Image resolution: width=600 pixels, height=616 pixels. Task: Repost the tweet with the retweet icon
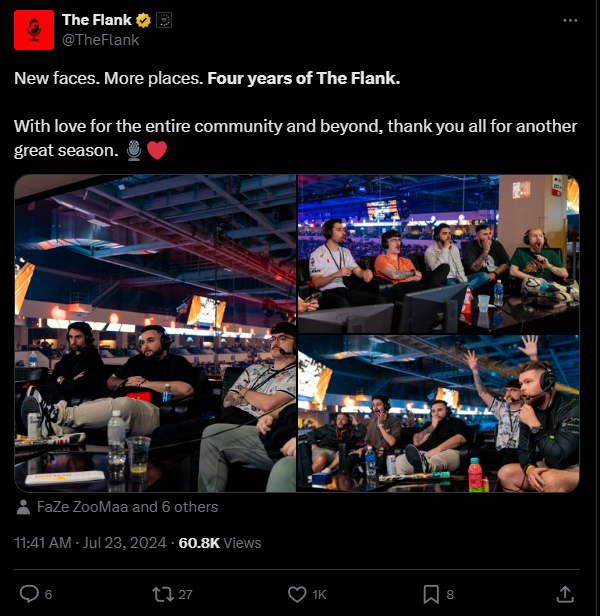[x=163, y=594]
